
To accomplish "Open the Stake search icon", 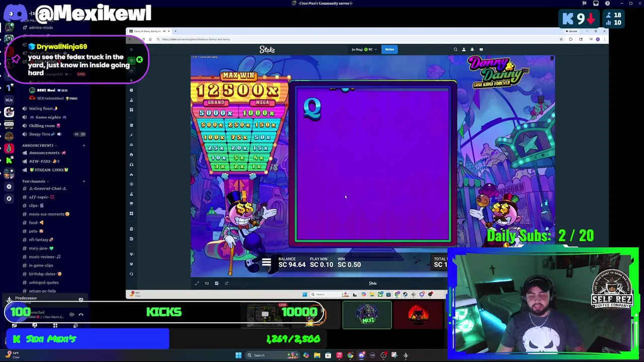I will [x=455, y=49].
